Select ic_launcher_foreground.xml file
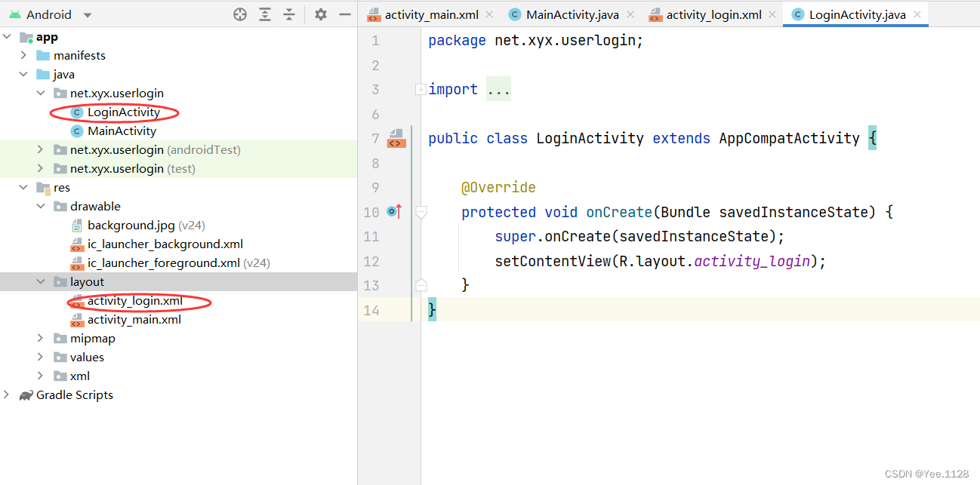The width and height of the screenshot is (980, 485). click(164, 262)
